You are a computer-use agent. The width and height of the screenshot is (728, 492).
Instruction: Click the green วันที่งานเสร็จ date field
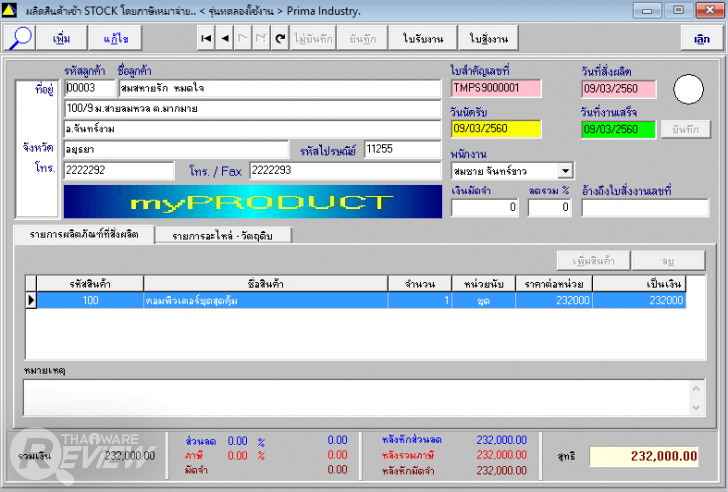(x=617, y=129)
